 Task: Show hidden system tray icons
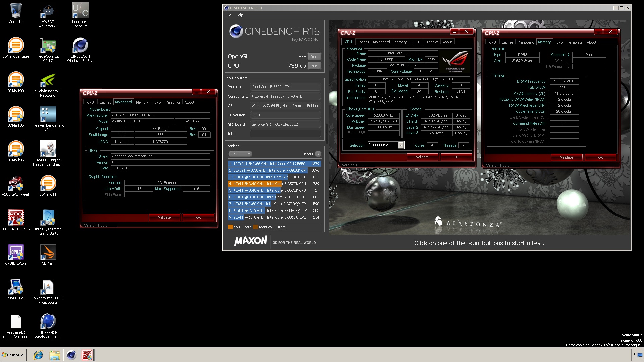(x=634, y=355)
